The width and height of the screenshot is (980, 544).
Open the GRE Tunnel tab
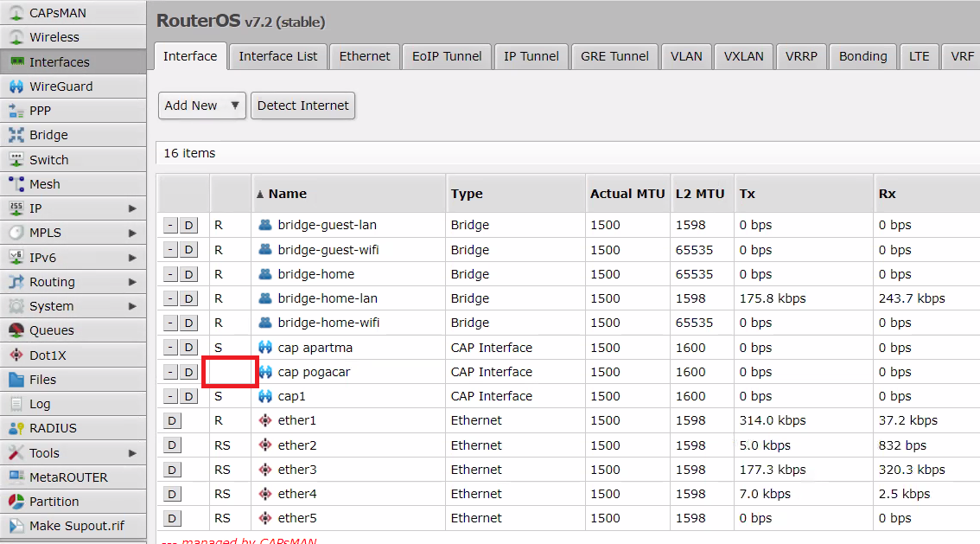(x=614, y=56)
